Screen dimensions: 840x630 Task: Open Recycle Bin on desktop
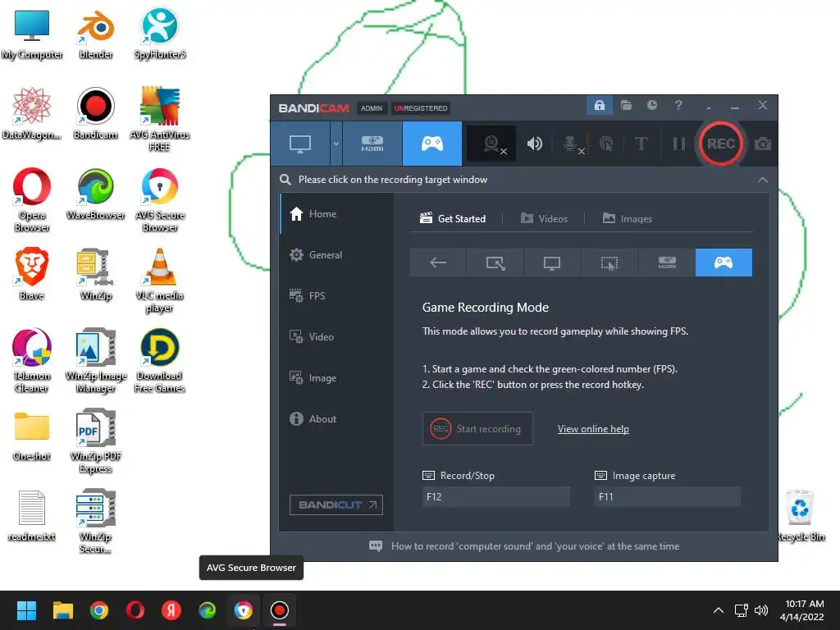click(x=801, y=515)
